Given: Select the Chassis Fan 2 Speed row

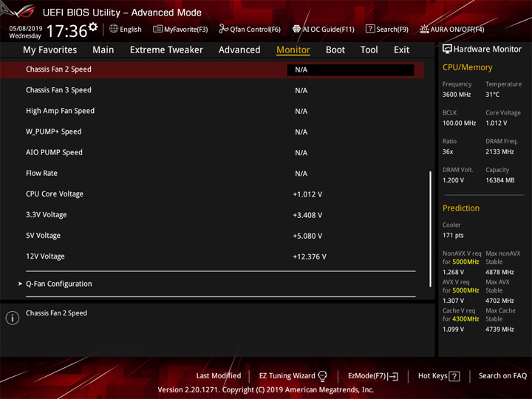Looking at the screenshot, I should click(x=212, y=70).
